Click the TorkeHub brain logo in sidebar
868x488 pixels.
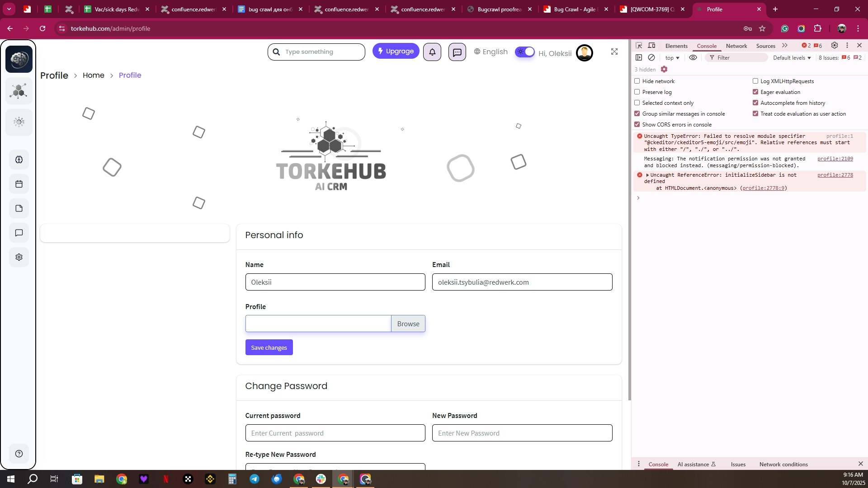pyautogui.click(x=19, y=59)
